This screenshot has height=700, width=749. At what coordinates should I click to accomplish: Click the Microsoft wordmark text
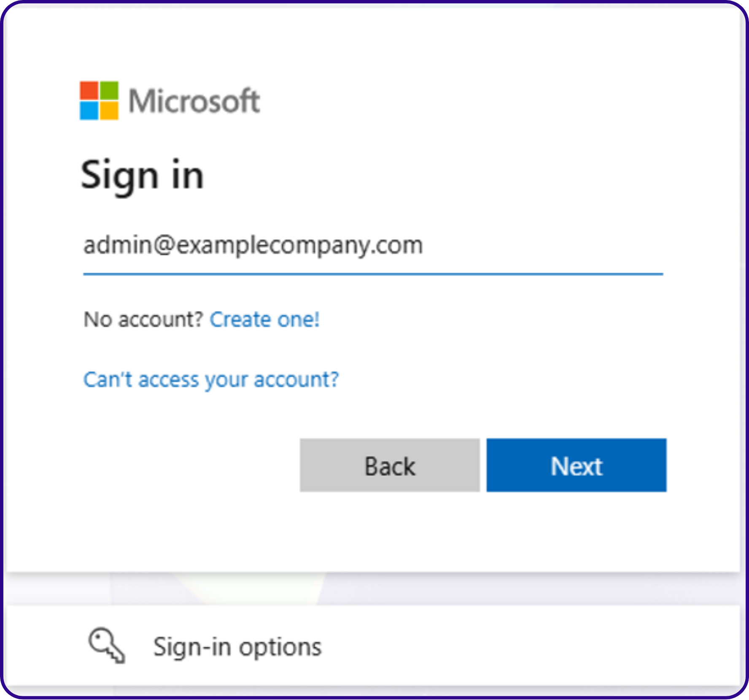[x=194, y=101]
